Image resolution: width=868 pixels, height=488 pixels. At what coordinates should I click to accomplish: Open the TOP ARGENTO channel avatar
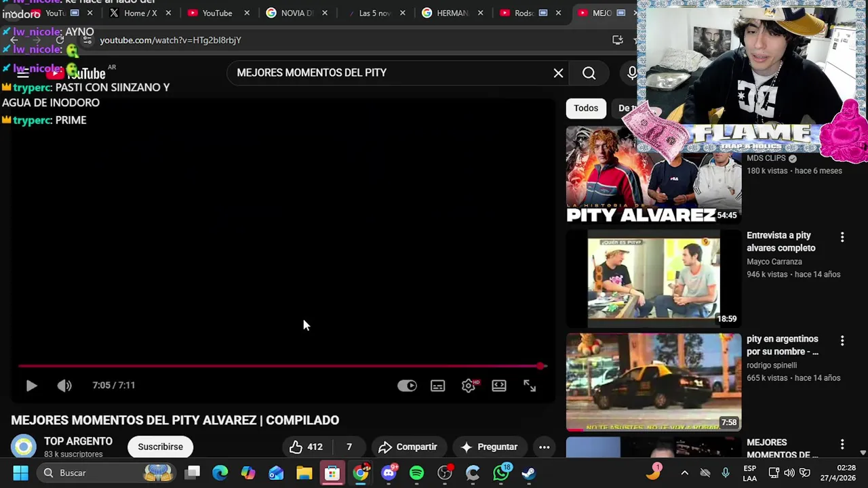[x=24, y=447]
